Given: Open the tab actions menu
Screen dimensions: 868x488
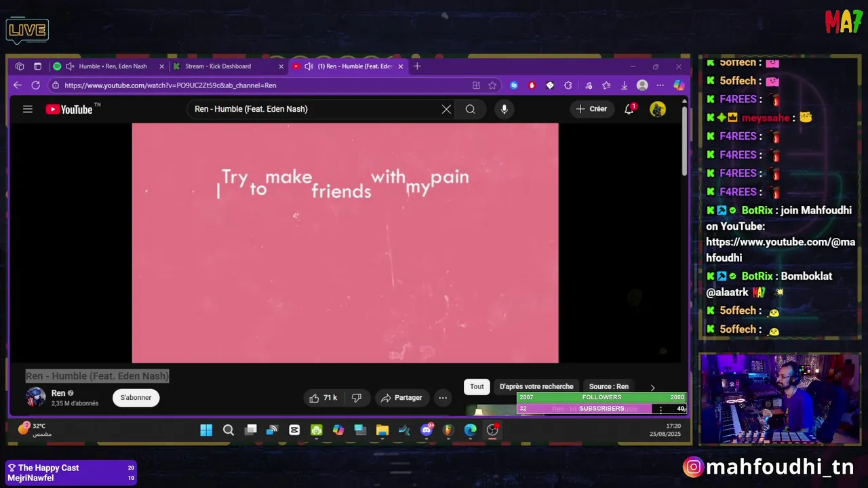Looking at the screenshot, I should [37, 66].
